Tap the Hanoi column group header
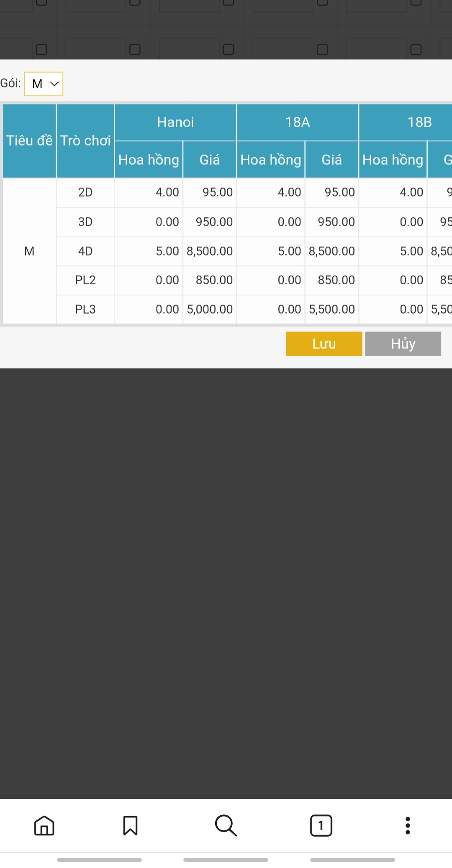 [175, 122]
